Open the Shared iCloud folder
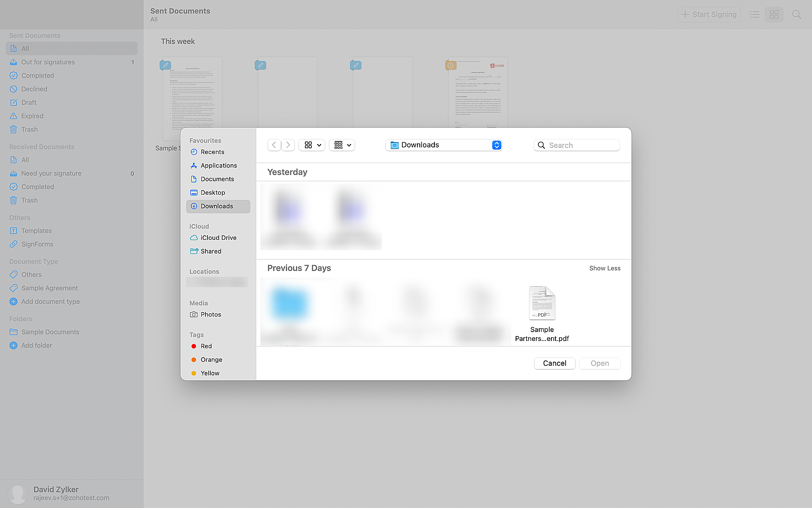 coord(211,251)
